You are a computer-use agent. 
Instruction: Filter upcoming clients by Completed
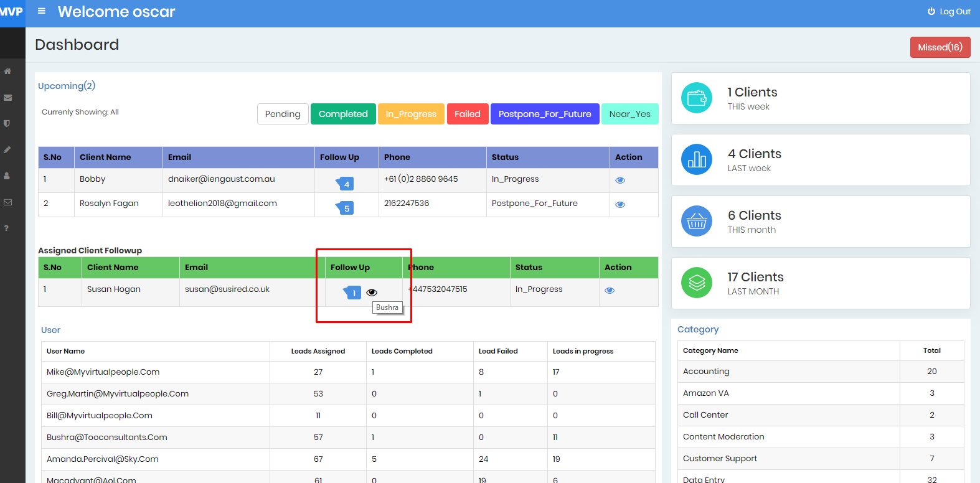click(343, 114)
